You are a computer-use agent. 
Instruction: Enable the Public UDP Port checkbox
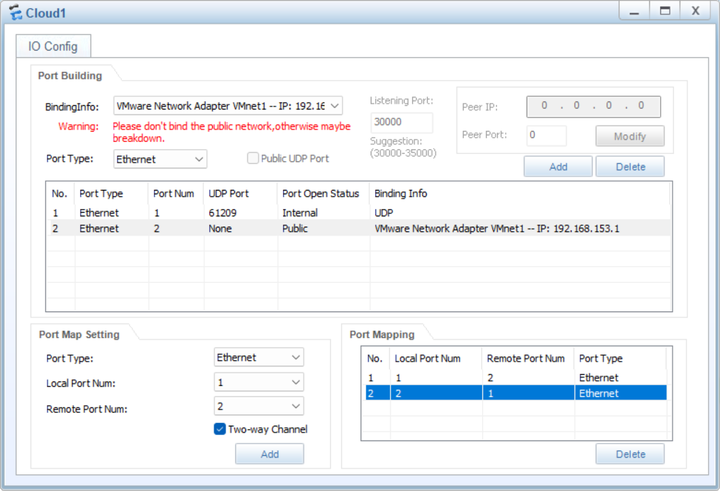pos(254,158)
